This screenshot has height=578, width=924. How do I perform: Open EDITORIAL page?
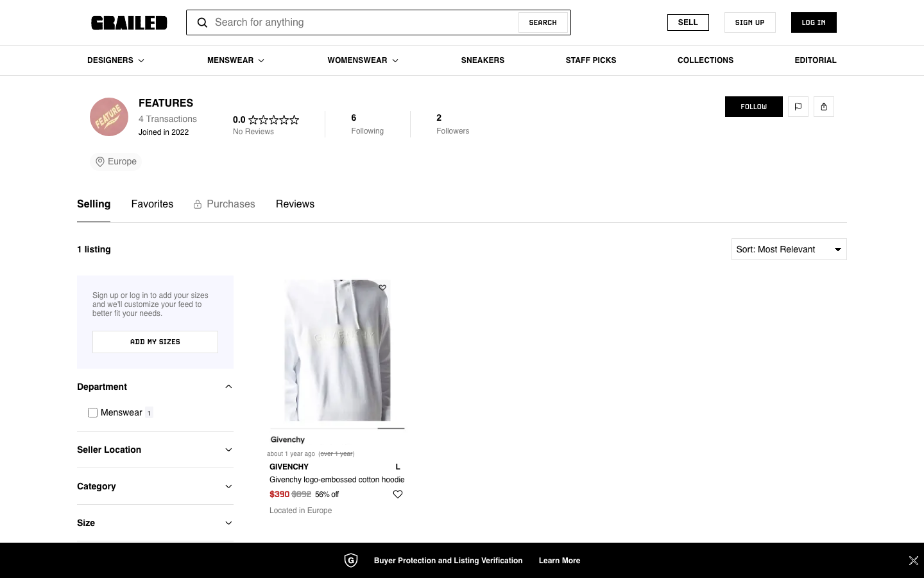pyautogui.click(x=816, y=60)
